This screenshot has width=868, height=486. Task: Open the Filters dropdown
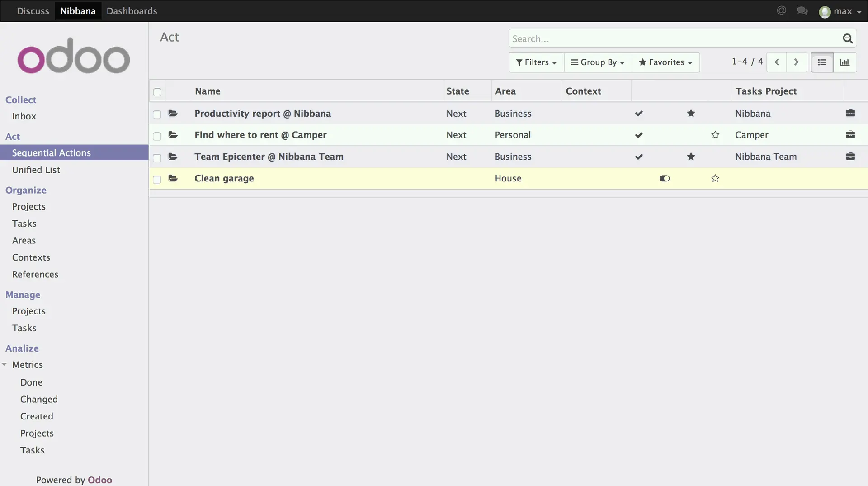(x=536, y=62)
